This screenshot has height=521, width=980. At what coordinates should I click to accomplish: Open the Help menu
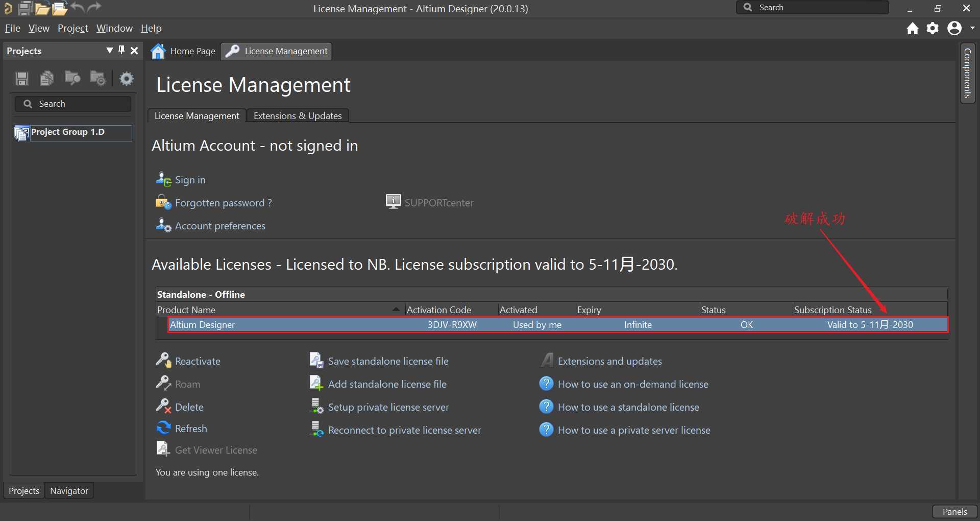pyautogui.click(x=151, y=28)
